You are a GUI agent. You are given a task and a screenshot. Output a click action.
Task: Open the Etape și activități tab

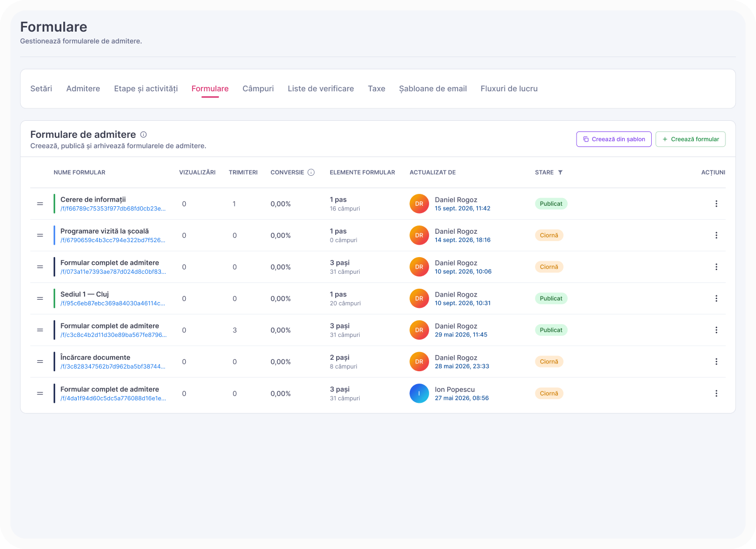tap(146, 89)
